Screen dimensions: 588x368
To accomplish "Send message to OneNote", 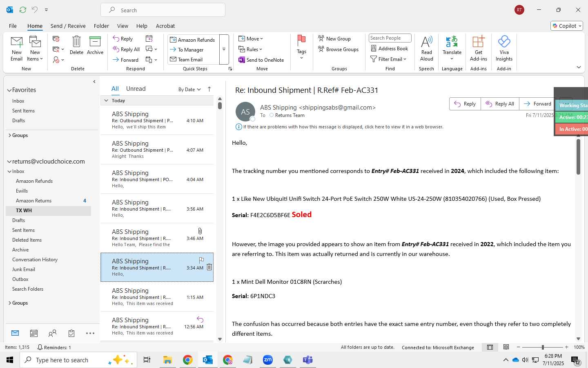I will (261, 60).
